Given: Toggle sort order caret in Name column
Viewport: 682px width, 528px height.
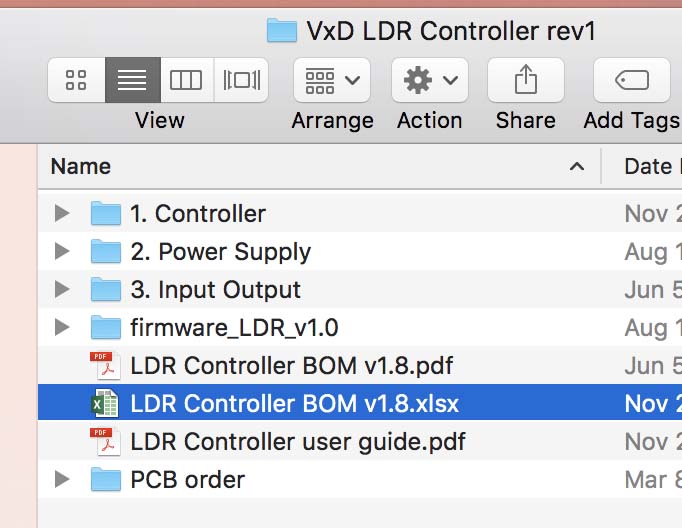Looking at the screenshot, I should pyautogui.click(x=577, y=167).
